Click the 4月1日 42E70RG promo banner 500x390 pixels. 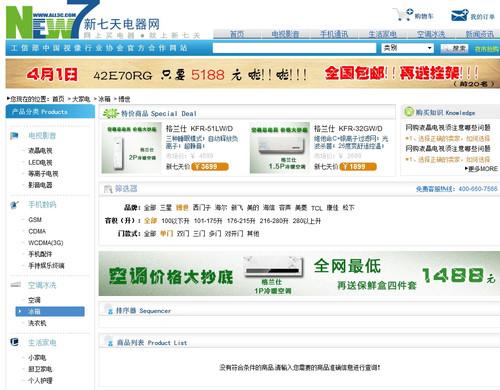tap(252, 74)
